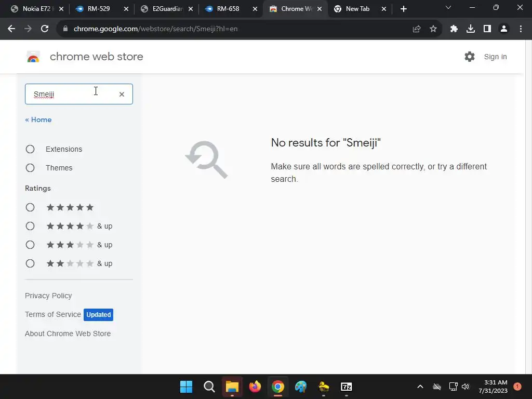Open the Chrome downloads icon
Viewport: 532px width, 399px height.
point(471,29)
